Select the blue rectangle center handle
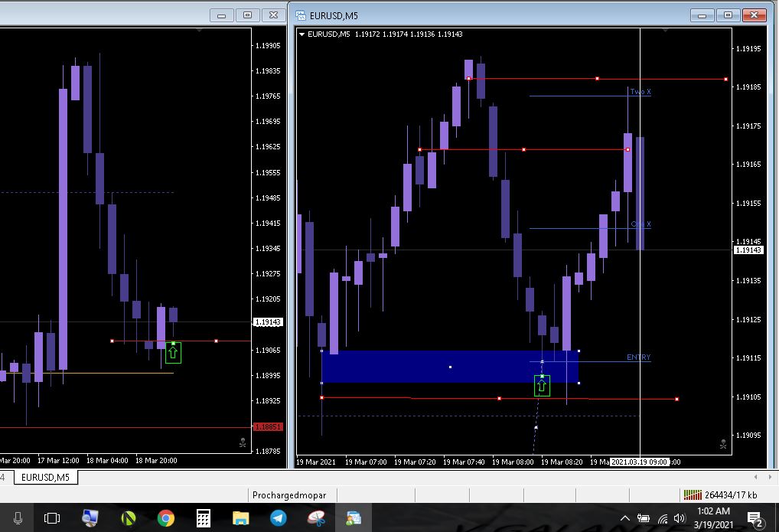 click(450, 367)
